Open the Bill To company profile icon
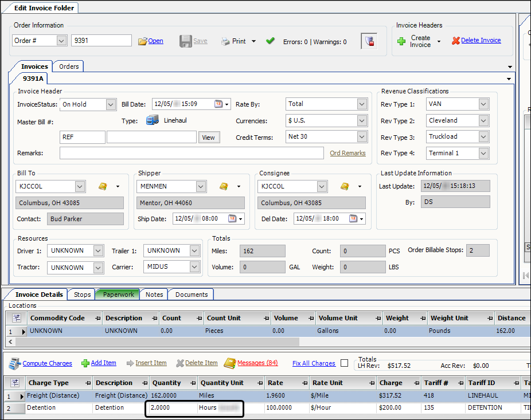The width and height of the screenshot is (531, 420). (103, 186)
